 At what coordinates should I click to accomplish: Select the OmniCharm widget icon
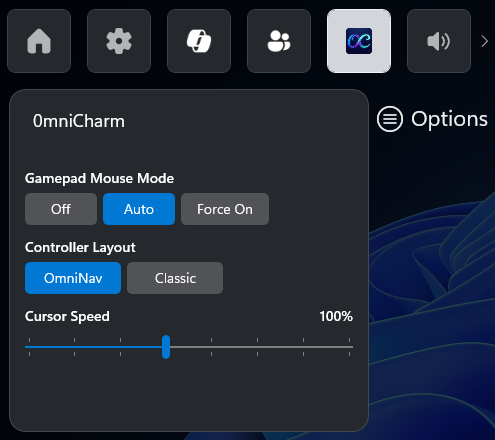(x=359, y=41)
